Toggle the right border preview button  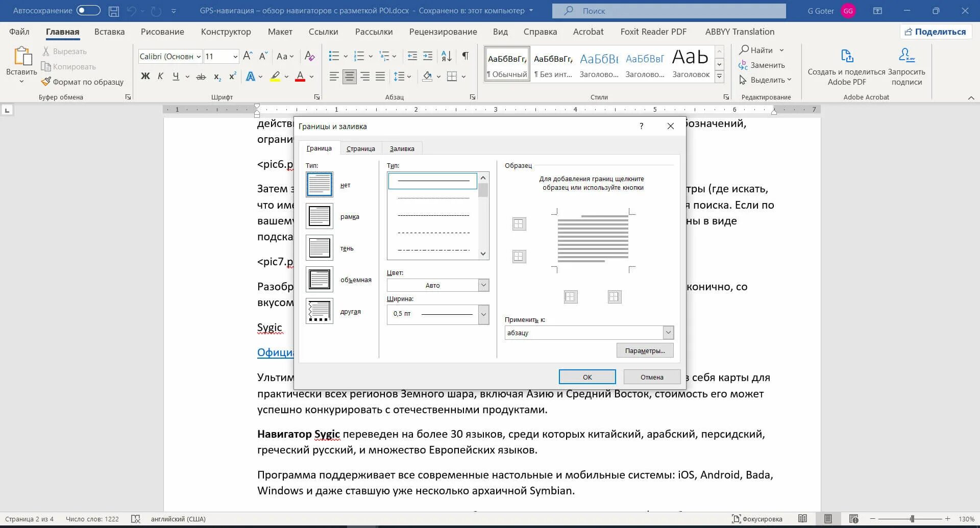(x=615, y=297)
